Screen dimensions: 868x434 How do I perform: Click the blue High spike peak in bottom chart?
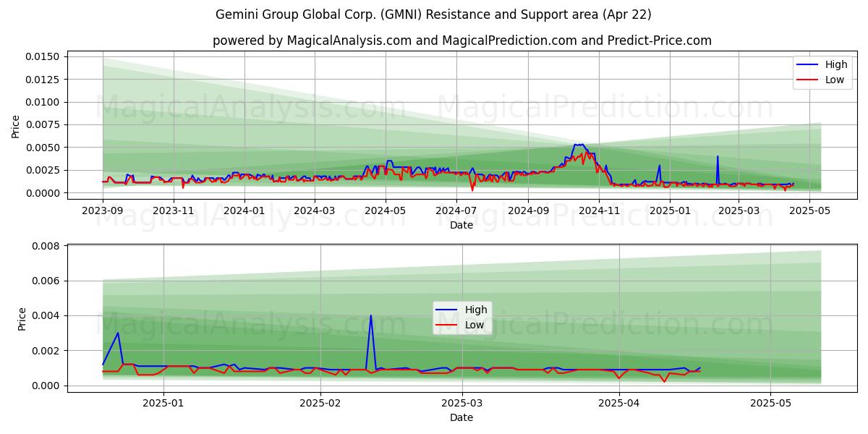point(371,315)
